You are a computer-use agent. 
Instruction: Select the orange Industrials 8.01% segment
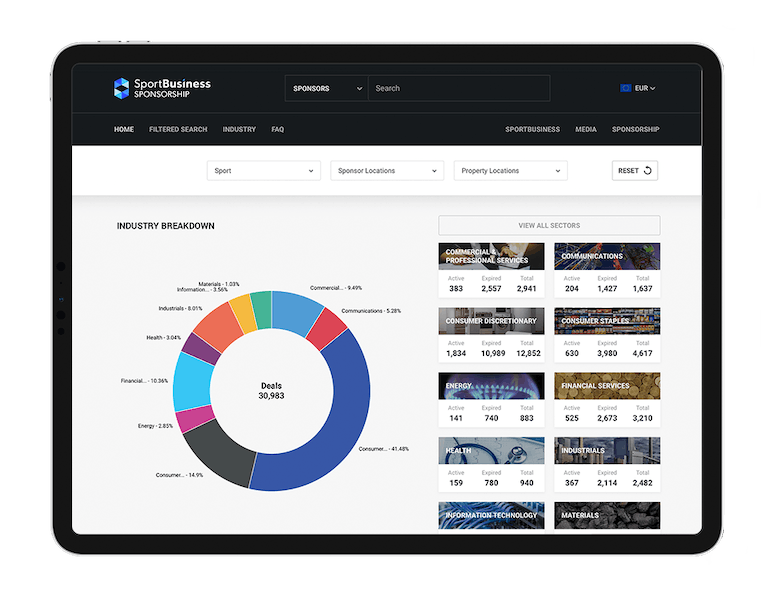click(219, 327)
